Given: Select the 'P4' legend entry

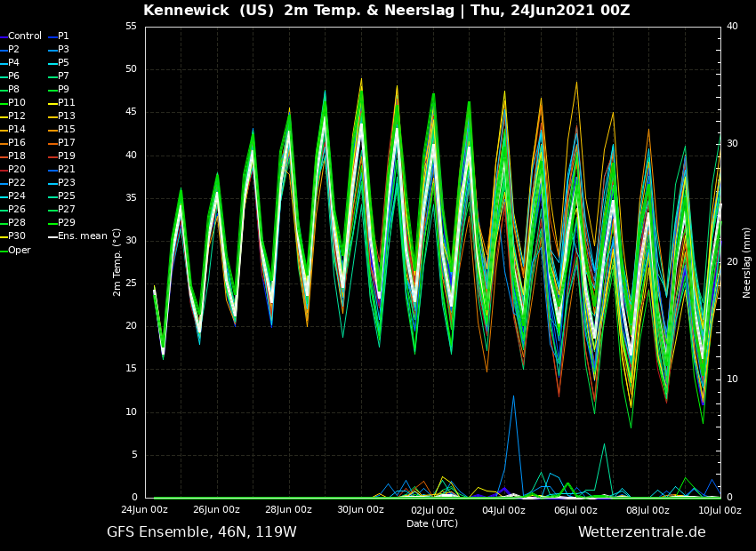Looking at the screenshot, I should coord(10,62).
